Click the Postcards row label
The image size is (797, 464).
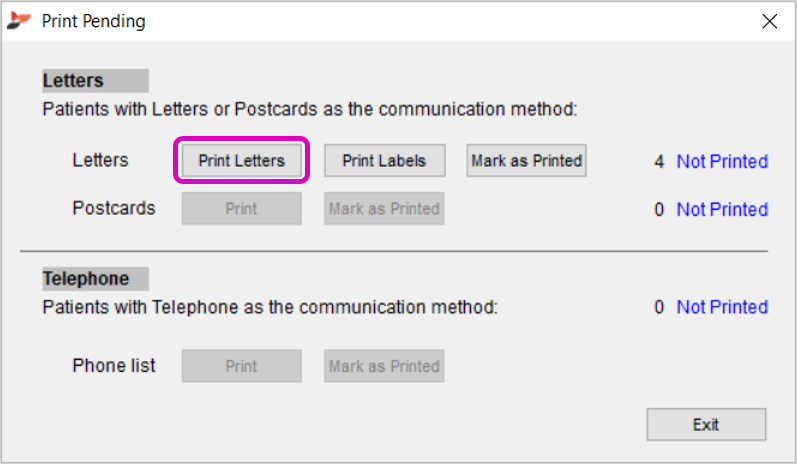coord(114,208)
